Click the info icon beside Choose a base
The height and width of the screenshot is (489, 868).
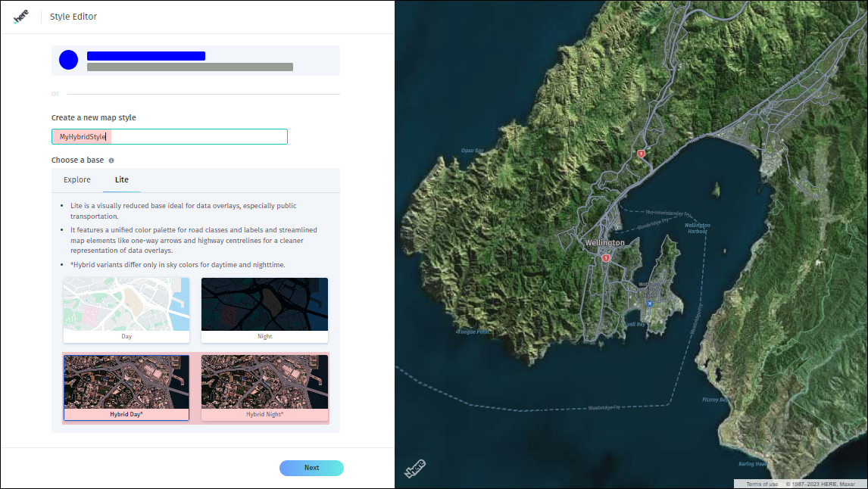pyautogui.click(x=111, y=160)
